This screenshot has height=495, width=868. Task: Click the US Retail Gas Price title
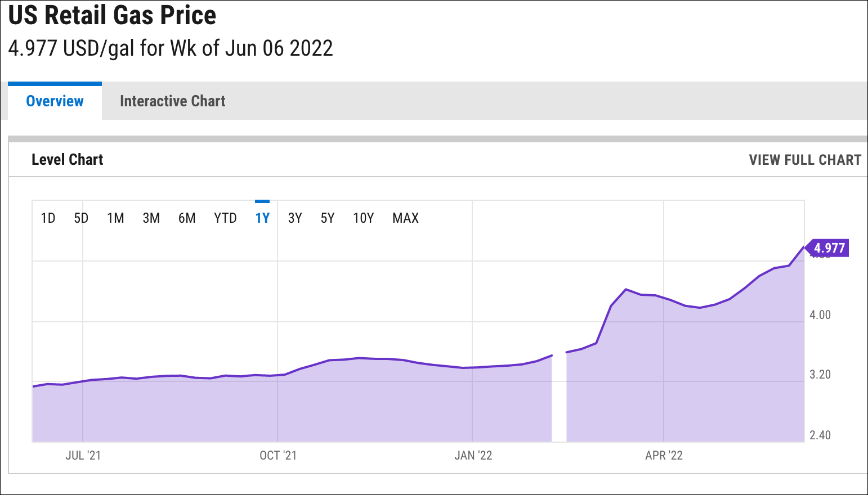coord(113,16)
